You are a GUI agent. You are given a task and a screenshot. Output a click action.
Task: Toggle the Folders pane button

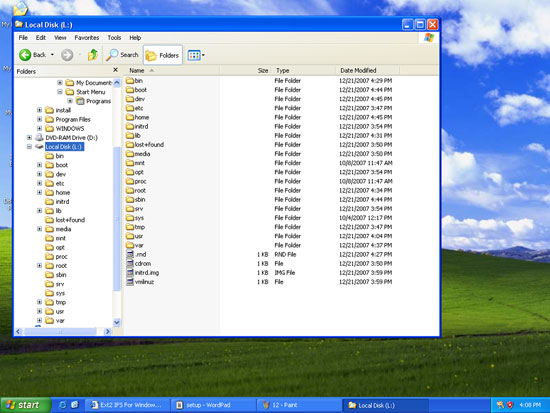163,55
